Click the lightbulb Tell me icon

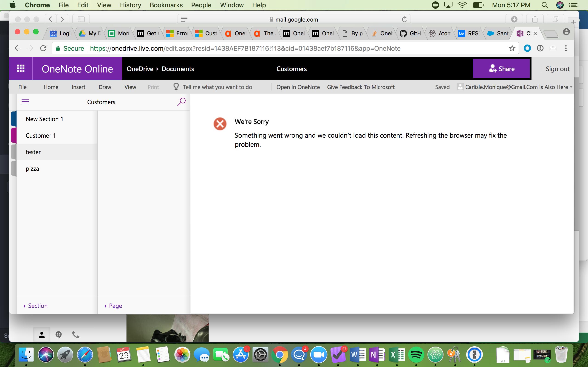point(176,87)
